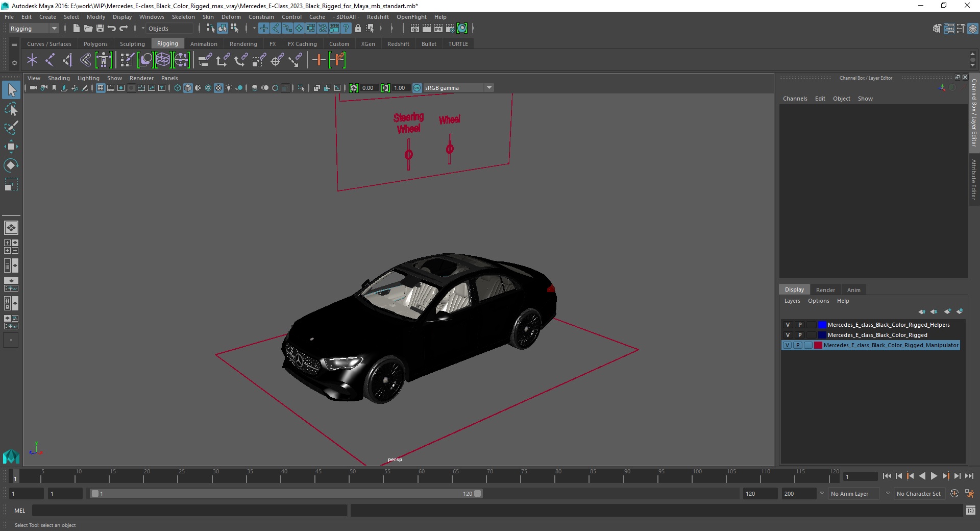980x531 pixels.
Task: Open the shelf options menu button
Action: click(x=14, y=63)
